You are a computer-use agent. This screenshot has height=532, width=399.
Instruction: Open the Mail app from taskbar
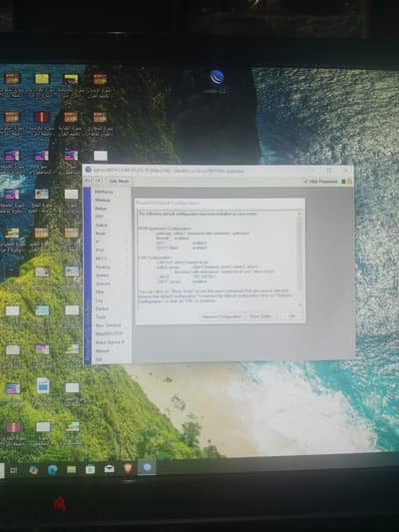pos(109,469)
